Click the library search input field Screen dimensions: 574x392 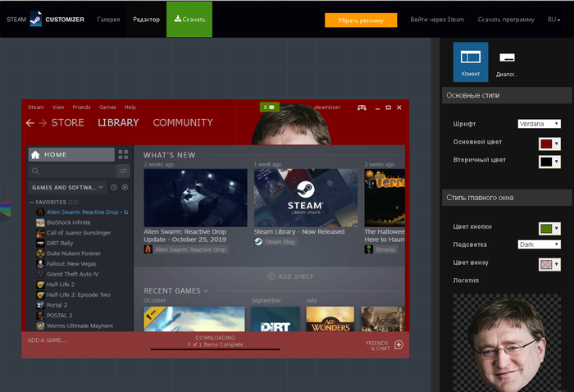point(72,171)
